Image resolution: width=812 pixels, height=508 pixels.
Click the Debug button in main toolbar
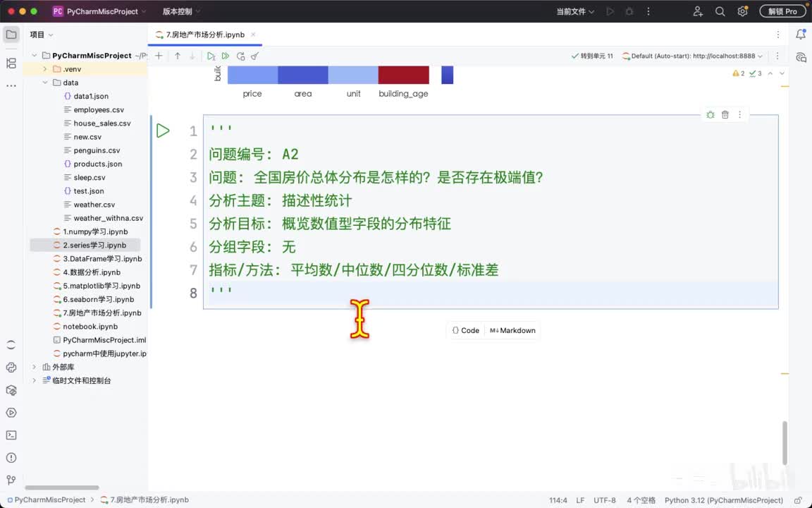point(629,11)
